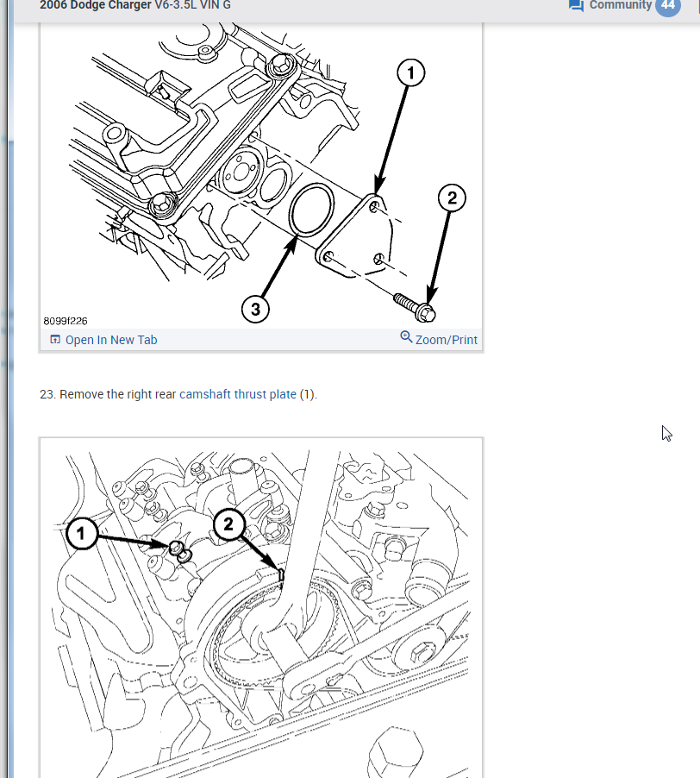Open the diagram via Open In New Tab text
Viewport: 700px width, 778px height.
click(x=111, y=340)
